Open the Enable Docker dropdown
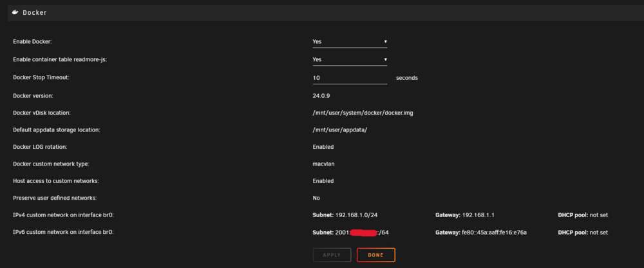Screen dimensions: 644x268 350,41
